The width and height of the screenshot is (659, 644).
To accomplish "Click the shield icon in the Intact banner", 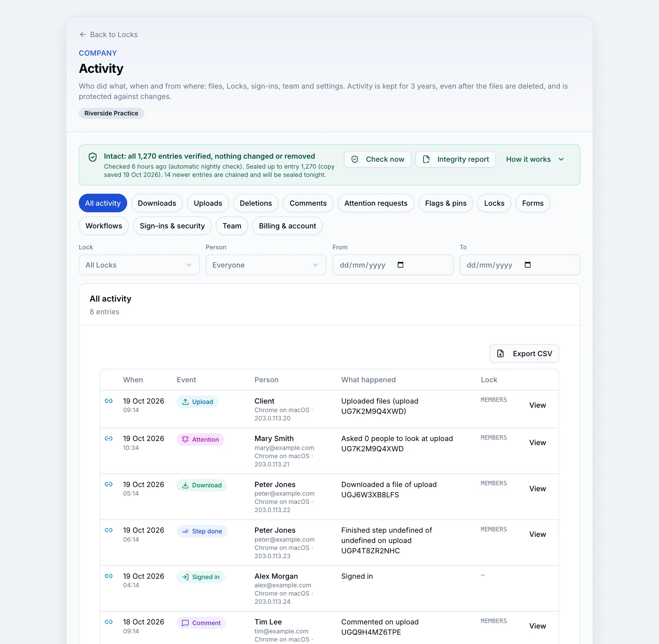I will click(x=93, y=157).
